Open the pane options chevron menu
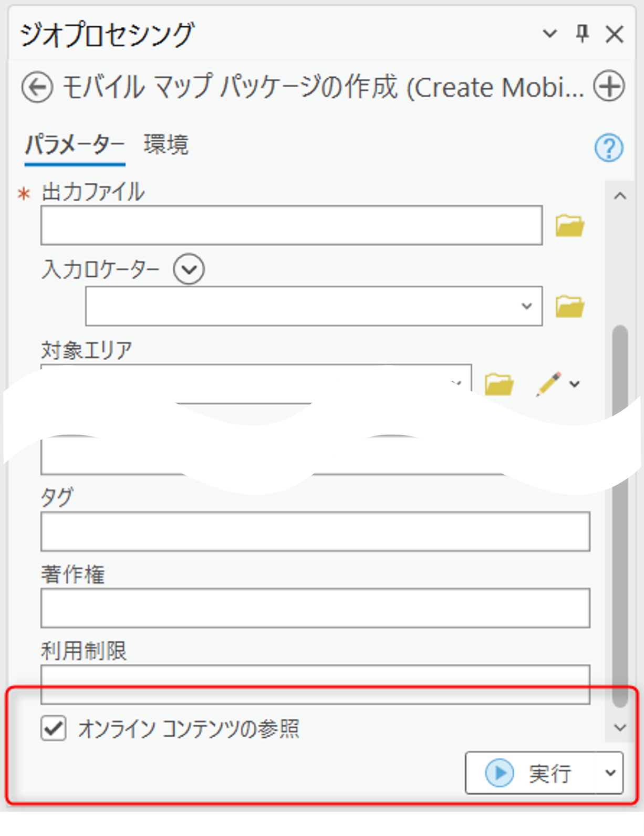 (x=549, y=34)
